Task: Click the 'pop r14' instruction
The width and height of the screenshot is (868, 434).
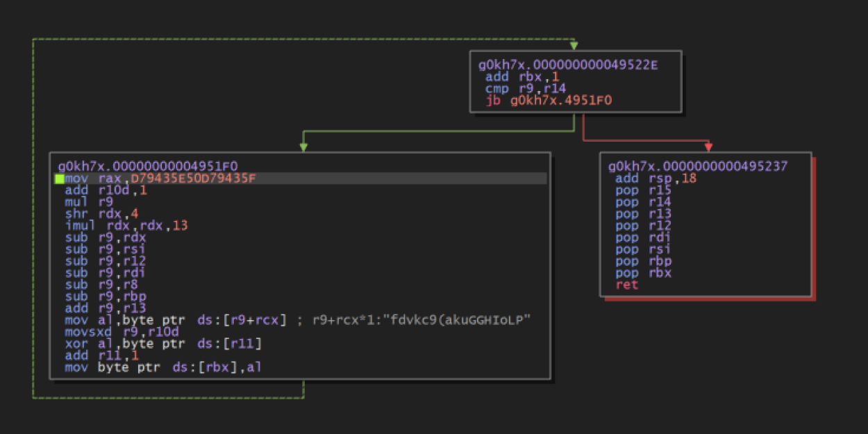Action: (x=642, y=202)
